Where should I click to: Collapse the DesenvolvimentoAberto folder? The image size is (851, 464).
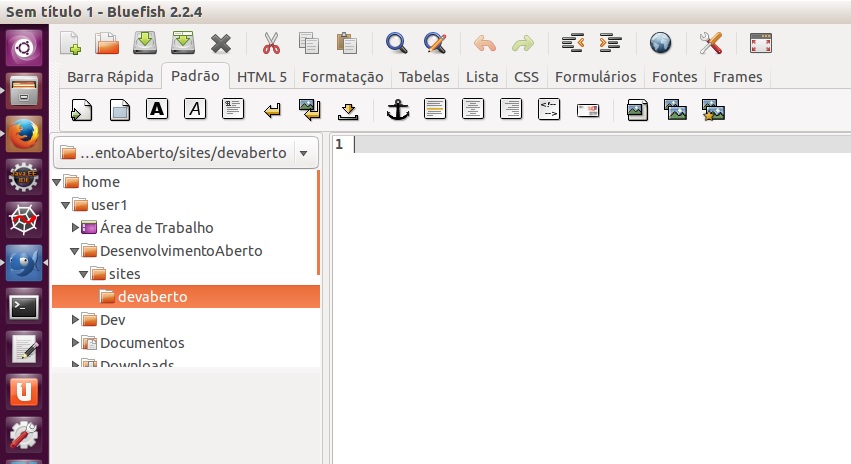(75, 251)
